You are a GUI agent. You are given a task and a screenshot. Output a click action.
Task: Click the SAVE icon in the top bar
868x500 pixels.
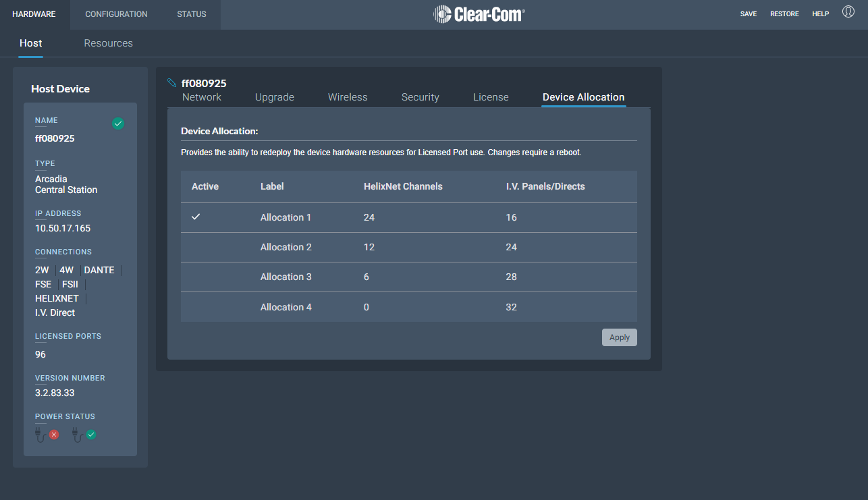(748, 13)
